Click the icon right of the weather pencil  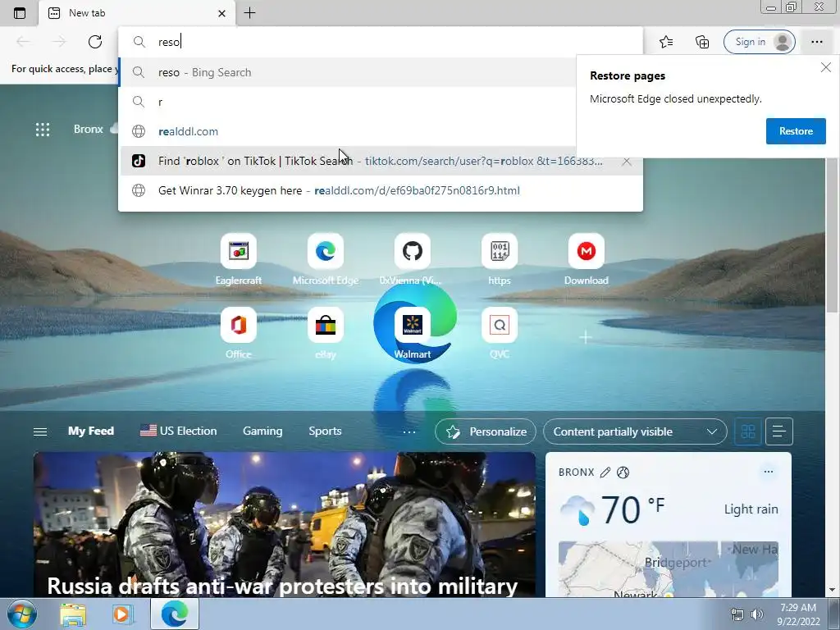[623, 472]
